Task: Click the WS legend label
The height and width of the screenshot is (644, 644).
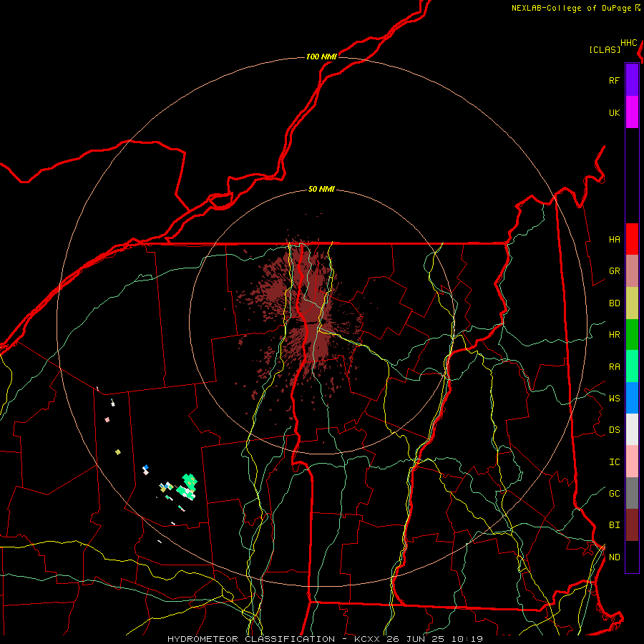Action: (614, 398)
